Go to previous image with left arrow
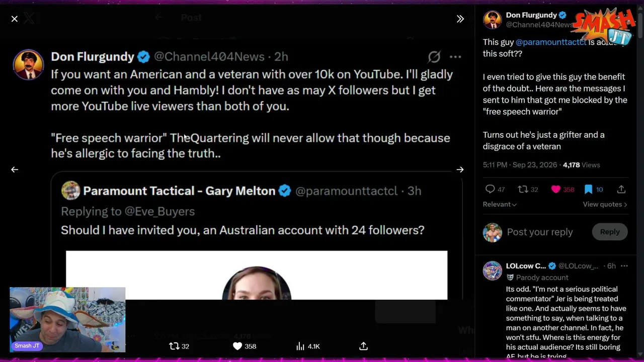Viewport: 644px width, 362px height. point(15,169)
